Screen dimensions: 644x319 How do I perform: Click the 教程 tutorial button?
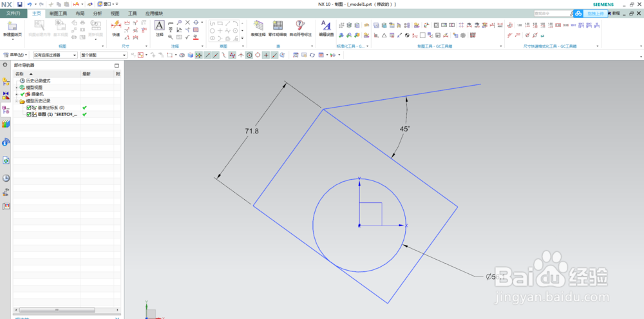[616, 14]
